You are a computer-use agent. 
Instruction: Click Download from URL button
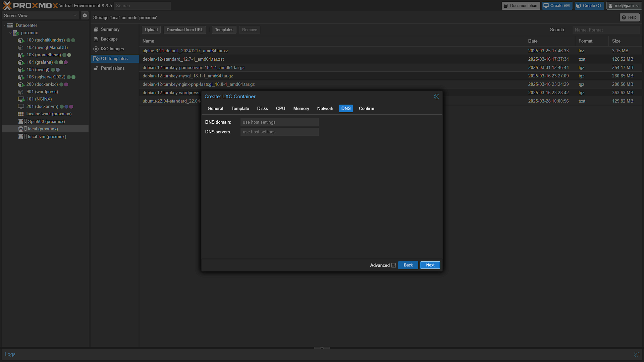pos(184,30)
